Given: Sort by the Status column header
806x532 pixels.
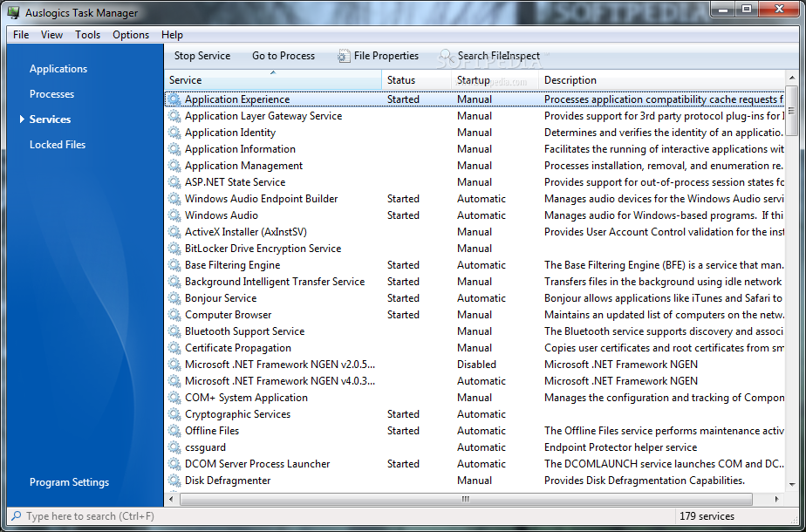Looking at the screenshot, I should (417, 80).
